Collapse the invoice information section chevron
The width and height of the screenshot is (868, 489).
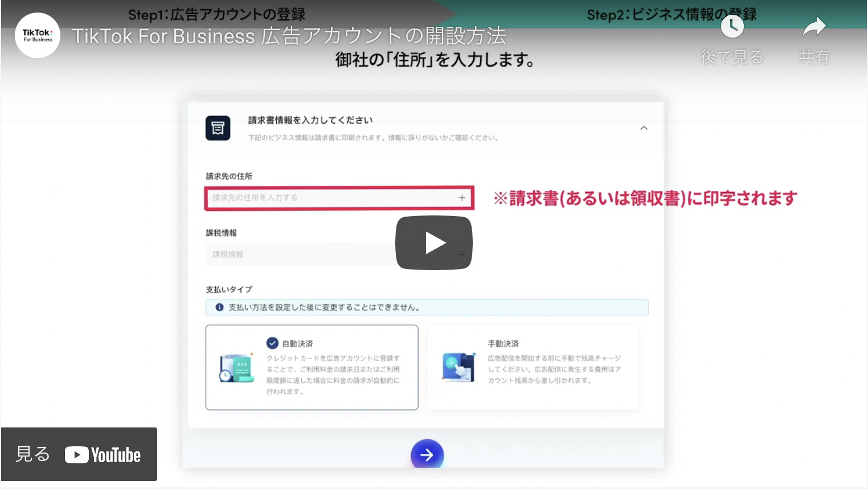tap(644, 128)
